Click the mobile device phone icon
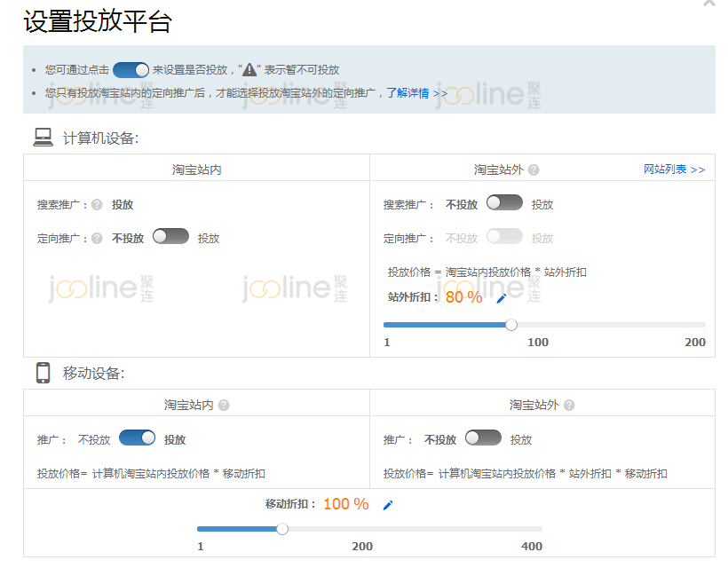 (44, 373)
